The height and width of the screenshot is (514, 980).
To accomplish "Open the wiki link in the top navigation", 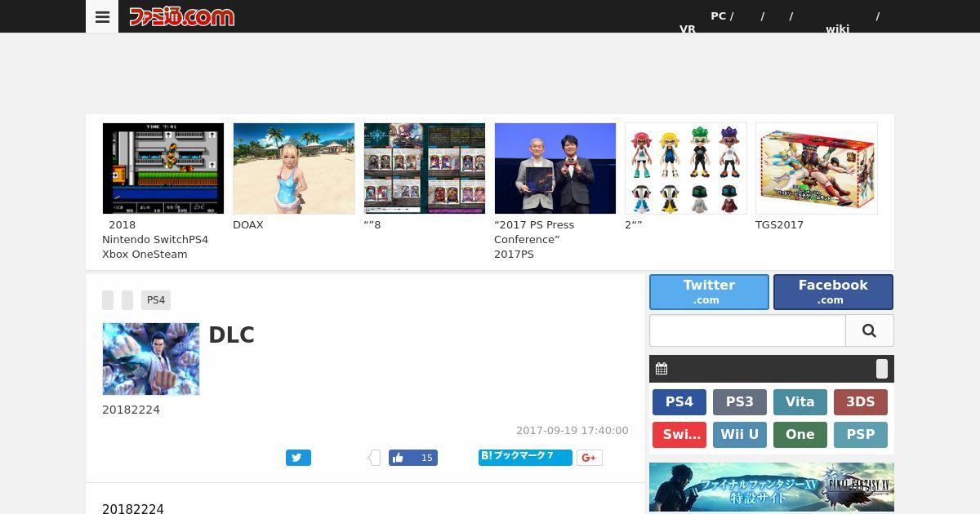I will pos(837,29).
